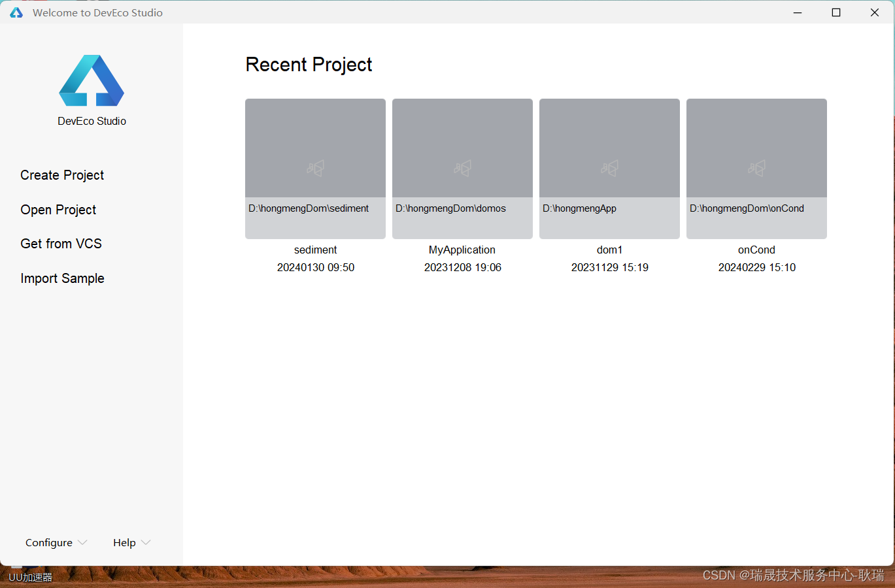The height and width of the screenshot is (588, 895).
Task: Click path D:\hongmengDom\sediment
Action: [309, 208]
